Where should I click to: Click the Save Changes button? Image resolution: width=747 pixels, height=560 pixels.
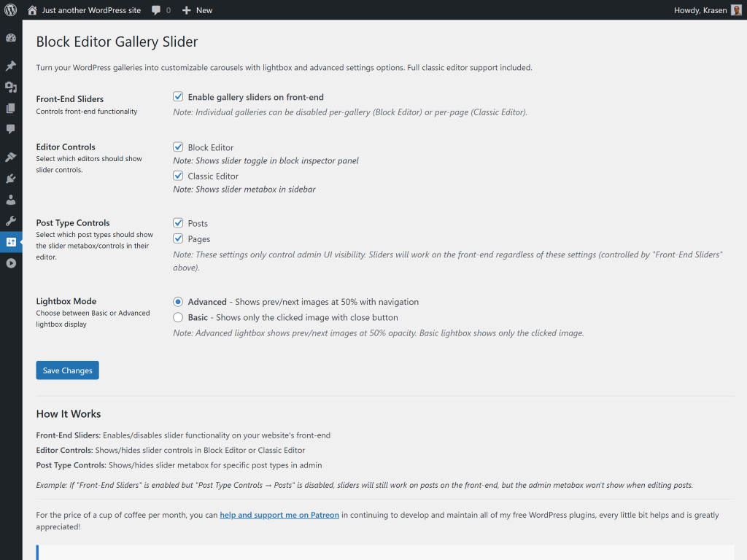[67, 370]
